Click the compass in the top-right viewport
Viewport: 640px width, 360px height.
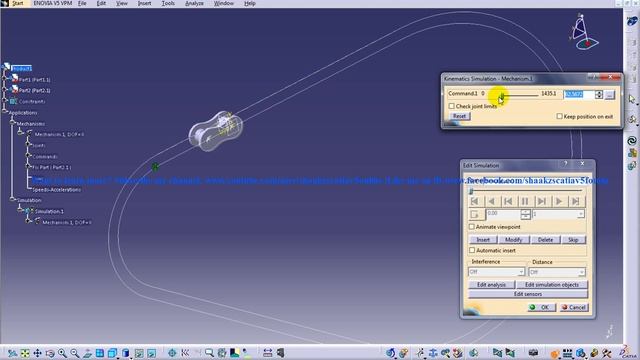pyautogui.click(x=583, y=32)
